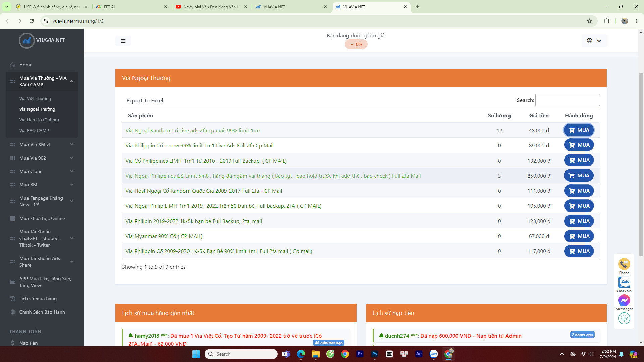Expand the Mua BM menu
Image resolution: width=644 pixels, height=362 pixels.
(42, 185)
